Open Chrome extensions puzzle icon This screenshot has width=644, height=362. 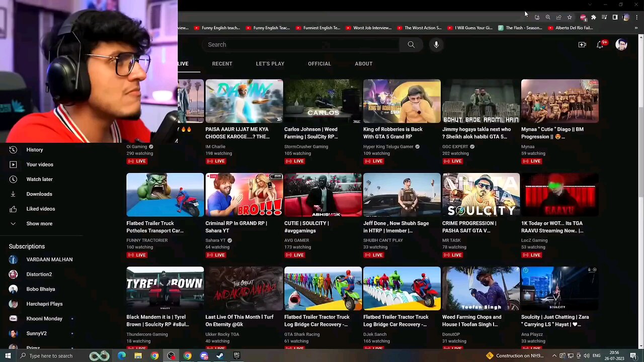click(594, 17)
